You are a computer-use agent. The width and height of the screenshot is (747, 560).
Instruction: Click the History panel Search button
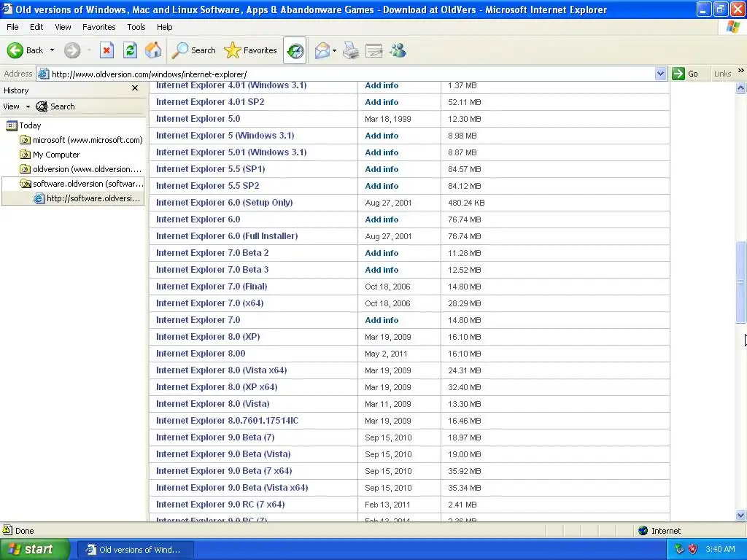coord(55,106)
